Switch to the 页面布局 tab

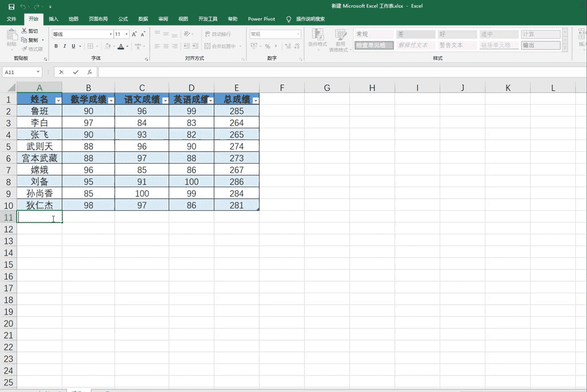pos(98,19)
